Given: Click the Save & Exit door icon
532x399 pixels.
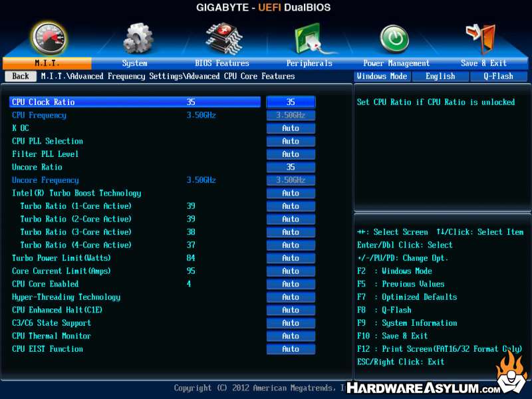Looking at the screenshot, I should [x=481, y=38].
